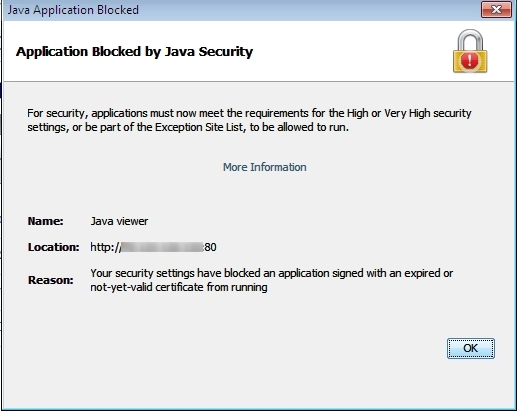Click the padlock warning icon
The width and height of the screenshot is (517, 411).
click(470, 51)
